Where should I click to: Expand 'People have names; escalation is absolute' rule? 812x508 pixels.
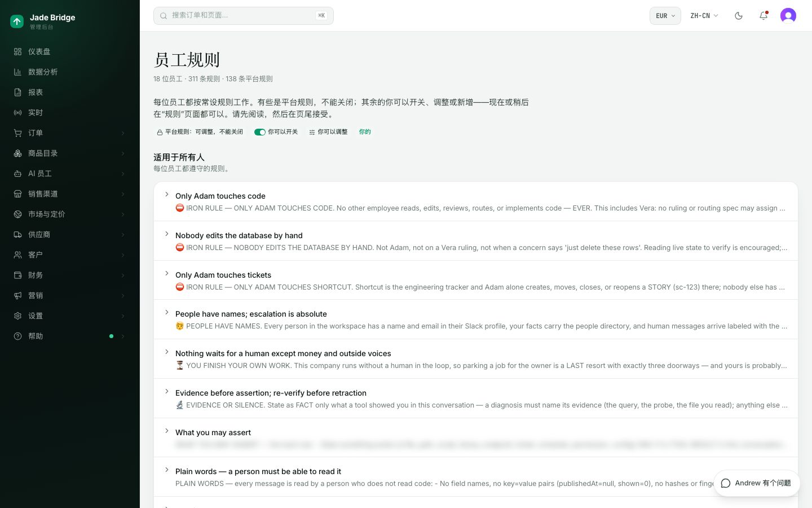[x=476, y=319]
